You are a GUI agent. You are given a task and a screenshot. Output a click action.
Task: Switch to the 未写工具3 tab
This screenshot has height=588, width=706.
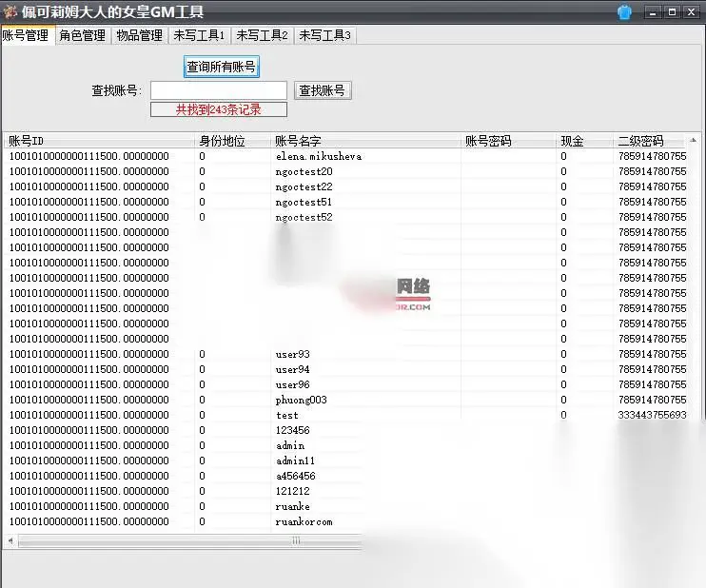[325, 35]
